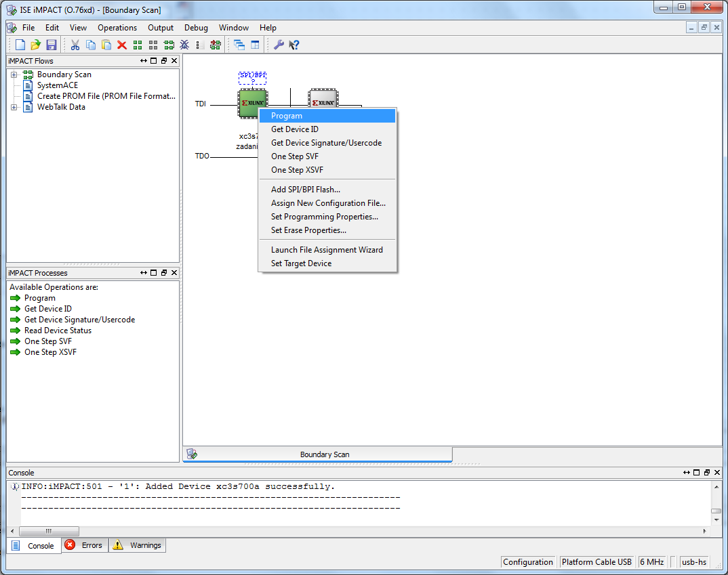Expand the WebTalk Data tree node
Viewport: 728px width, 575px height.
(x=14, y=107)
